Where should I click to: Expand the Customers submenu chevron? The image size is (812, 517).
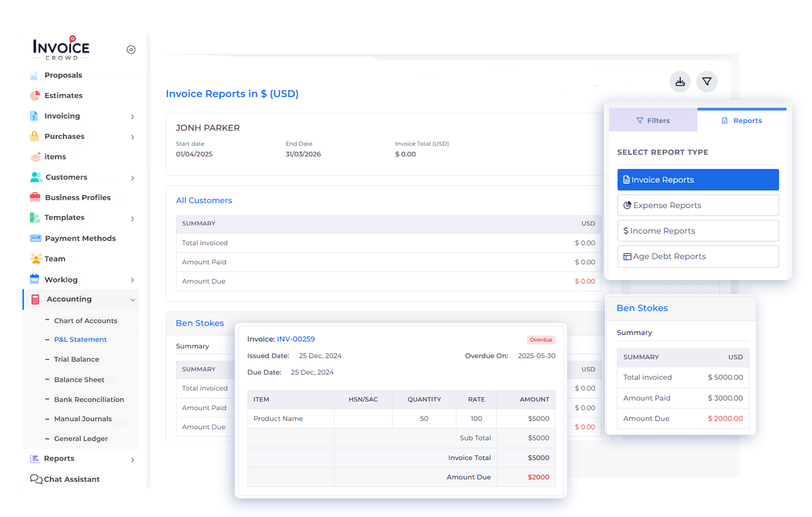[133, 178]
